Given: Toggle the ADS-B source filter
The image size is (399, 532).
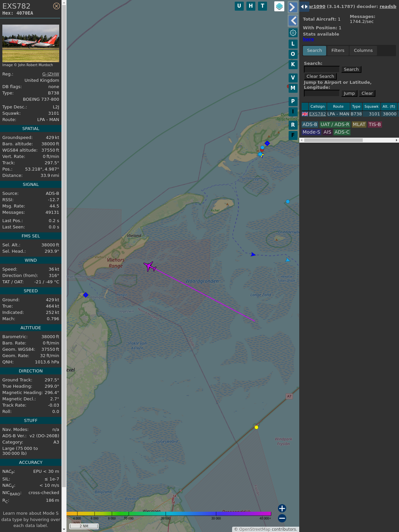Looking at the screenshot, I should (310, 124).
